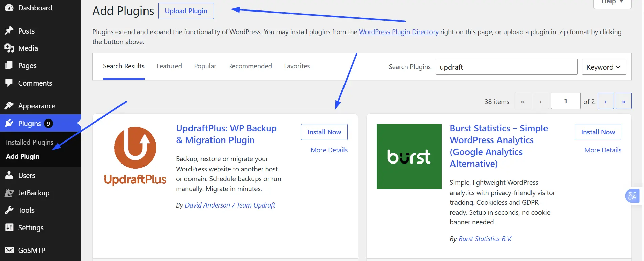
Task: Click the '38 items' results count
Action: 497,102
